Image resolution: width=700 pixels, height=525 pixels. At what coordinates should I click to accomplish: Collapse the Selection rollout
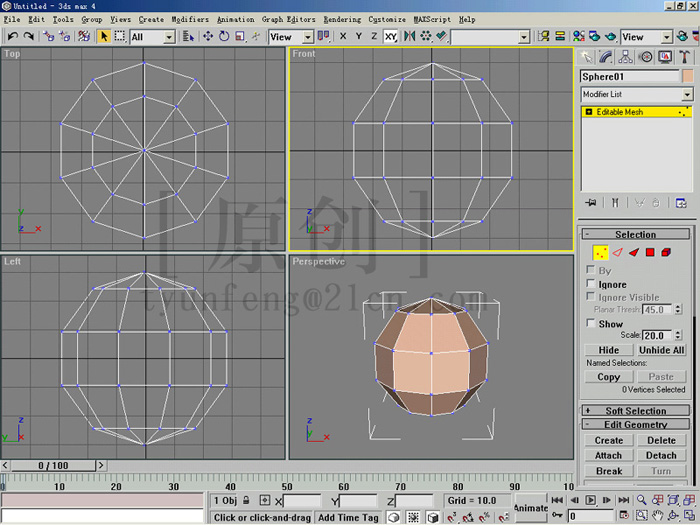tap(636, 234)
